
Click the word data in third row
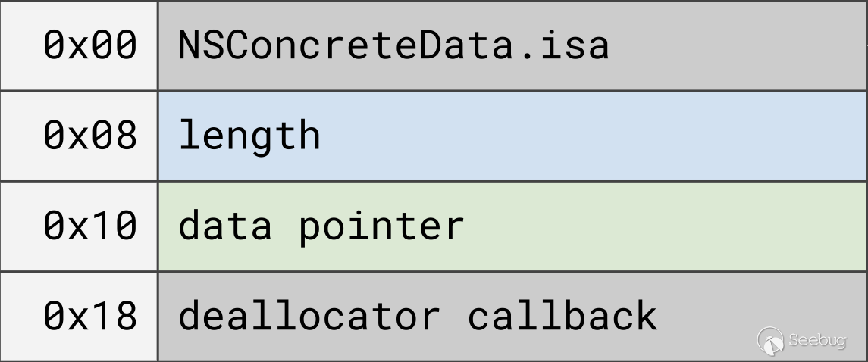(224, 226)
